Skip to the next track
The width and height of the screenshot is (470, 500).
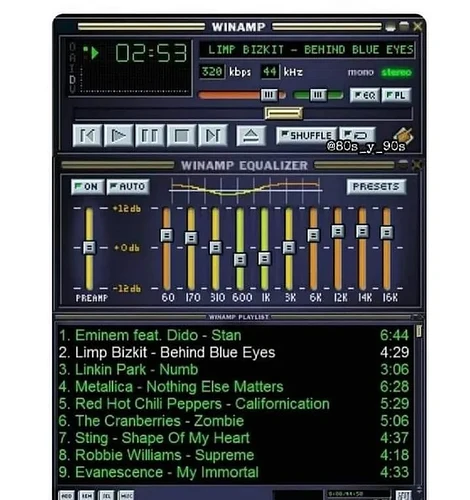[213, 136]
